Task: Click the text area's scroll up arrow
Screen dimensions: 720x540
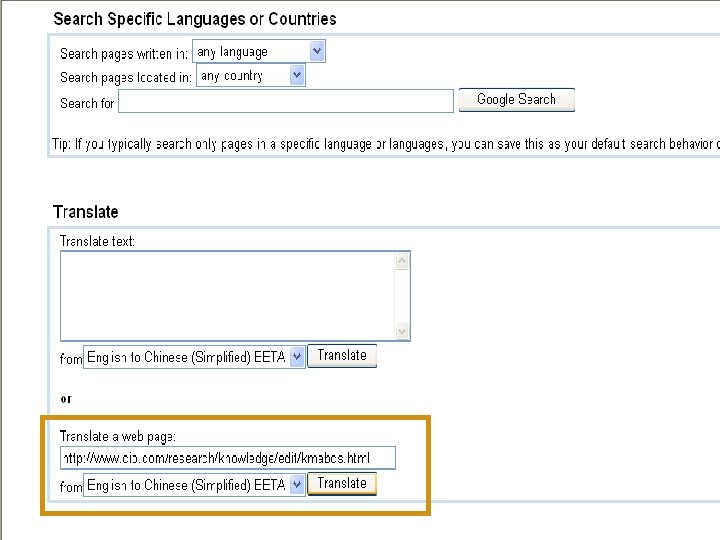Action: click(402, 262)
